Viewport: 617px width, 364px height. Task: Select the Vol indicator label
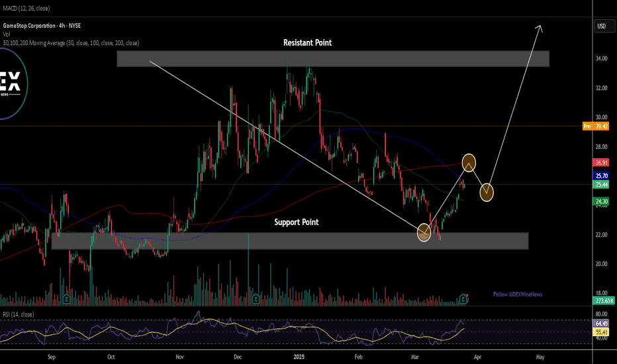[x=7, y=34]
